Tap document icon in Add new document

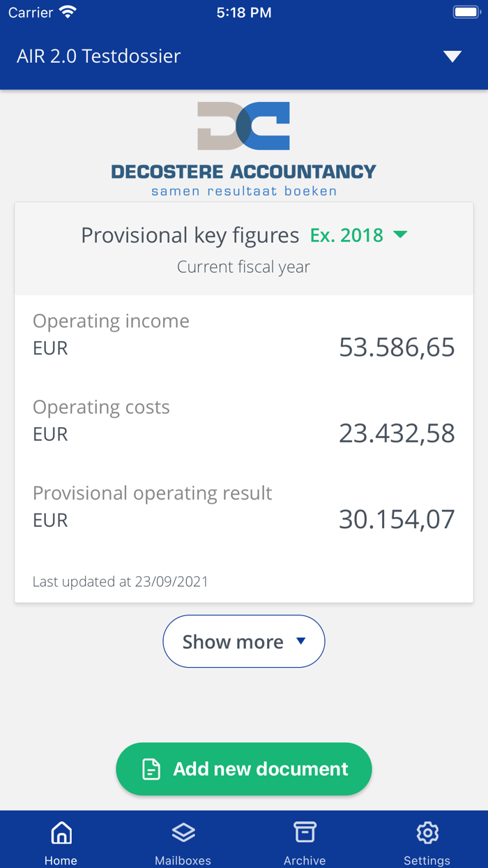(x=151, y=769)
